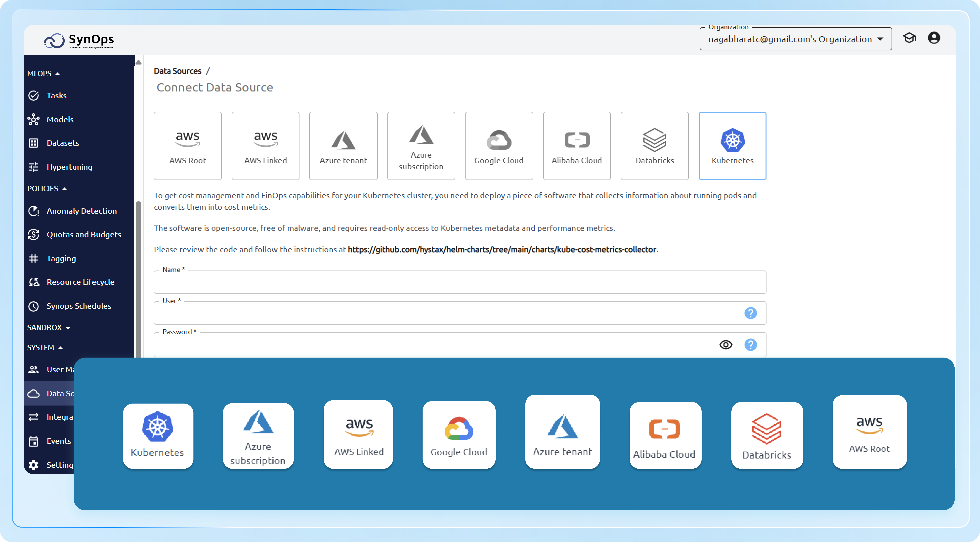Click the Data Sources breadcrumb link

click(177, 71)
